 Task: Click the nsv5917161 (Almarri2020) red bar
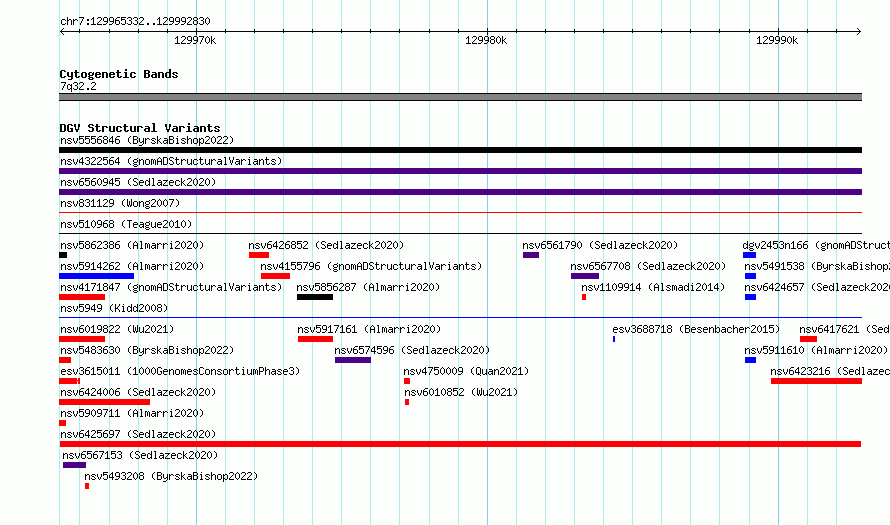point(316,339)
